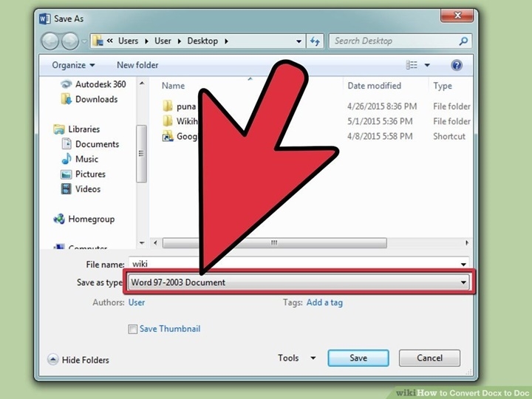Click the Word icon in title bar

[45, 18]
